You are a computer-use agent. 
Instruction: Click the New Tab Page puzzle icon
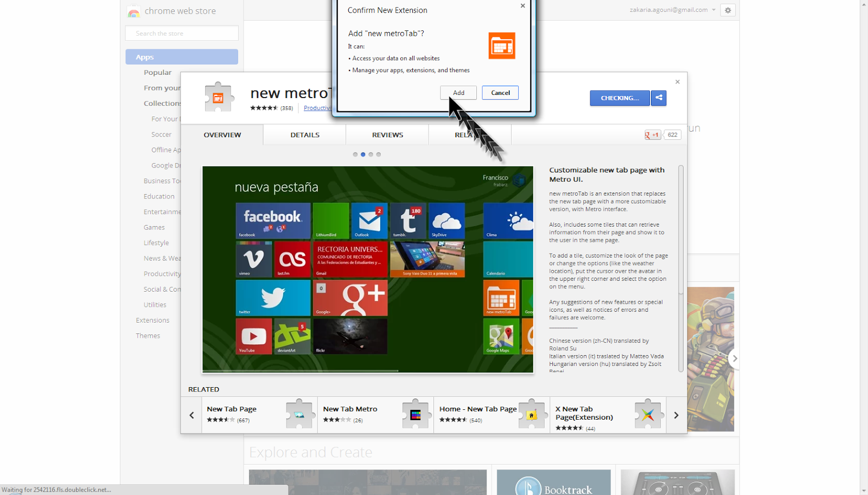tap(300, 414)
